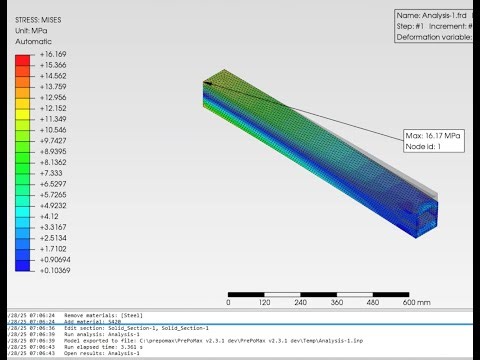Select log line 'Run elapsed time: 3.361 s'

coord(103,347)
